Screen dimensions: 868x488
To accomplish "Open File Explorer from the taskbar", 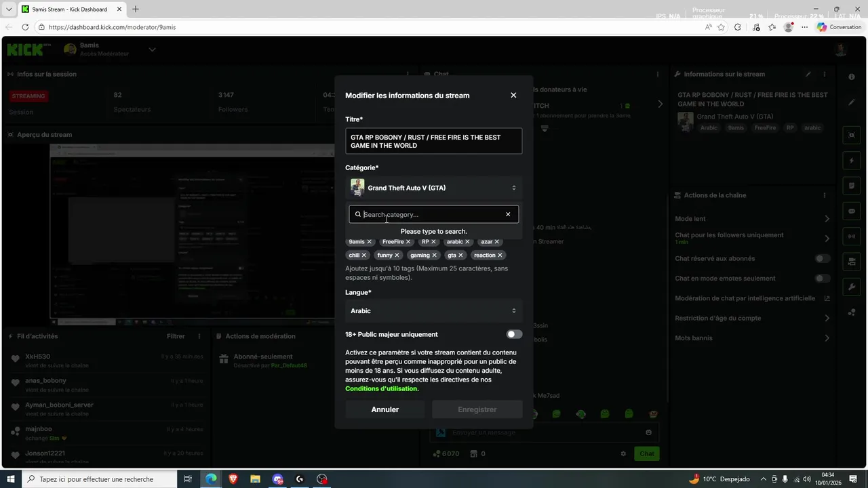I will click(256, 479).
